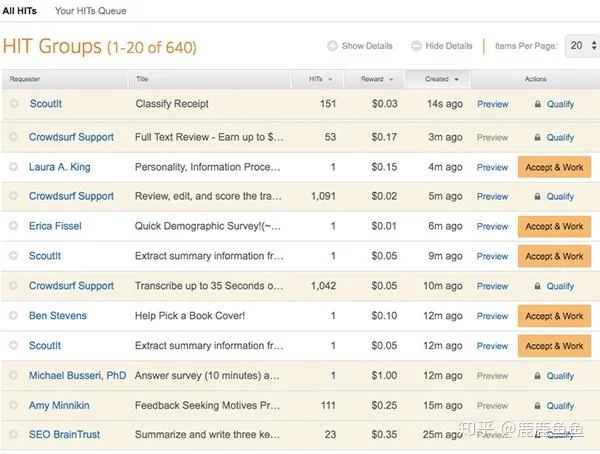Open the Items Per Page dropdown
The height and width of the screenshot is (454, 600).
coord(581,46)
